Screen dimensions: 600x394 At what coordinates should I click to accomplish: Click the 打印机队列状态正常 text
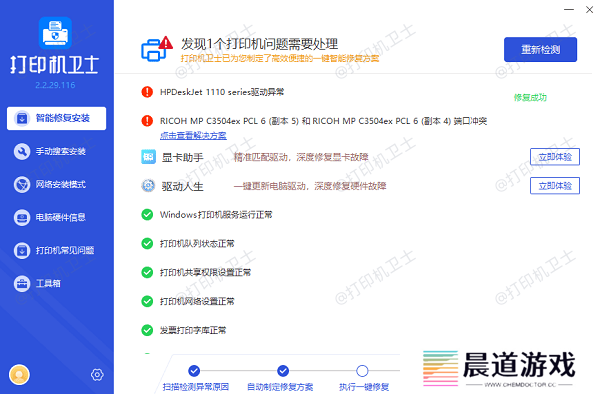(197, 244)
